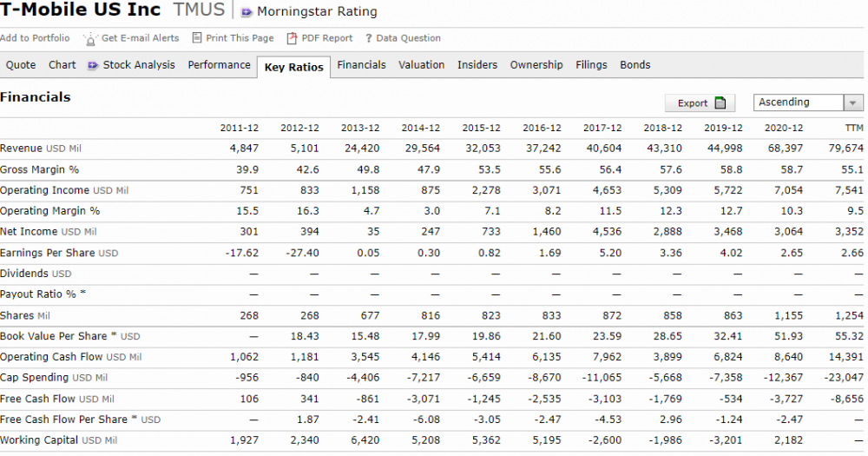
Task: Click the Add to Portfolio link
Action: point(35,38)
